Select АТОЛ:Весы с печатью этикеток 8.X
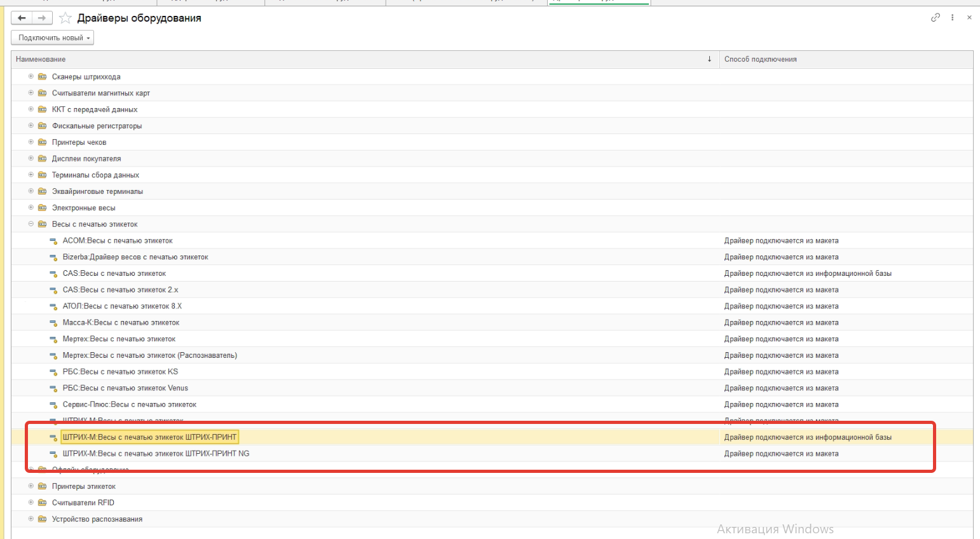 click(122, 306)
